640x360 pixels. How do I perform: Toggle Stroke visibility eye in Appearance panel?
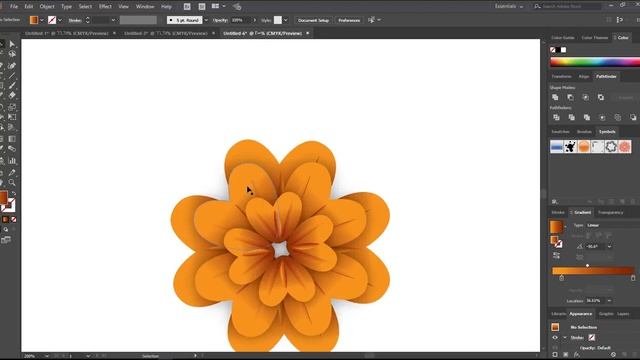(x=555, y=338)
